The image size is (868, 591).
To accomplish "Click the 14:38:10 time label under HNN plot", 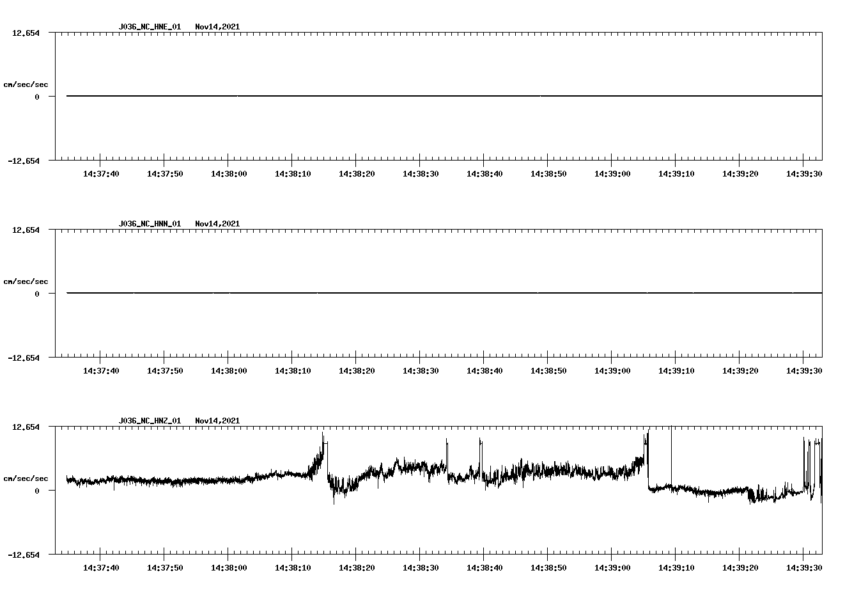I will point(293,371).
